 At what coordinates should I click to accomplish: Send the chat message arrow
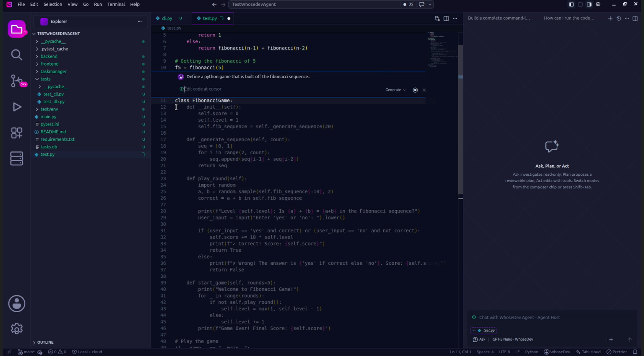(x=629, y=339)
